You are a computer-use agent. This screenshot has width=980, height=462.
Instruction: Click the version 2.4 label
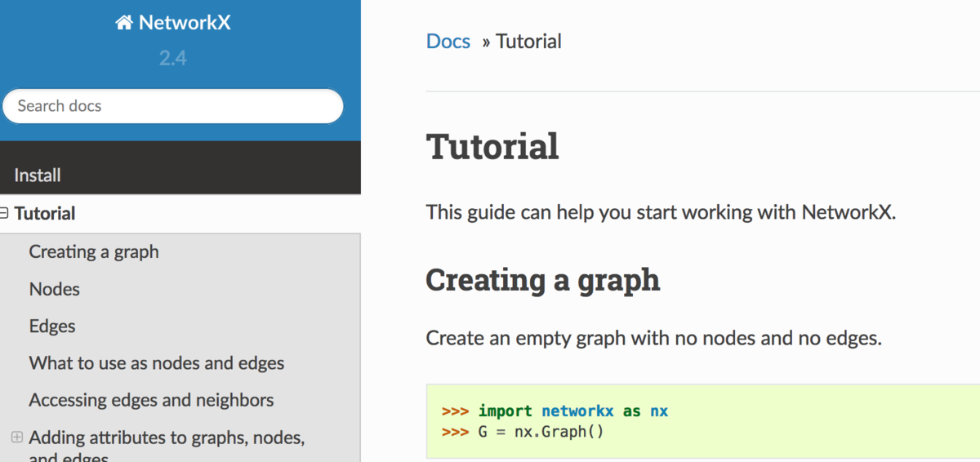point(173,59)
